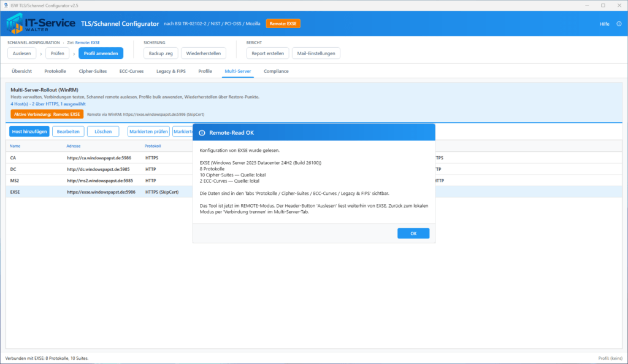Confirm the dialog with OK
Viewport: 628px width, 364px height.
point(413,233)
